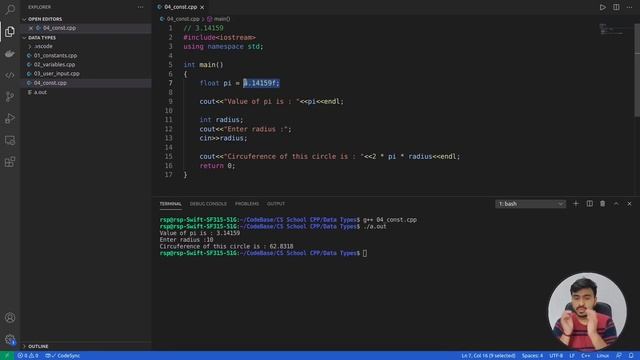This screenshot has width=640, height=360.
Task: Switch to Output tab
Action: click(276, 204)
